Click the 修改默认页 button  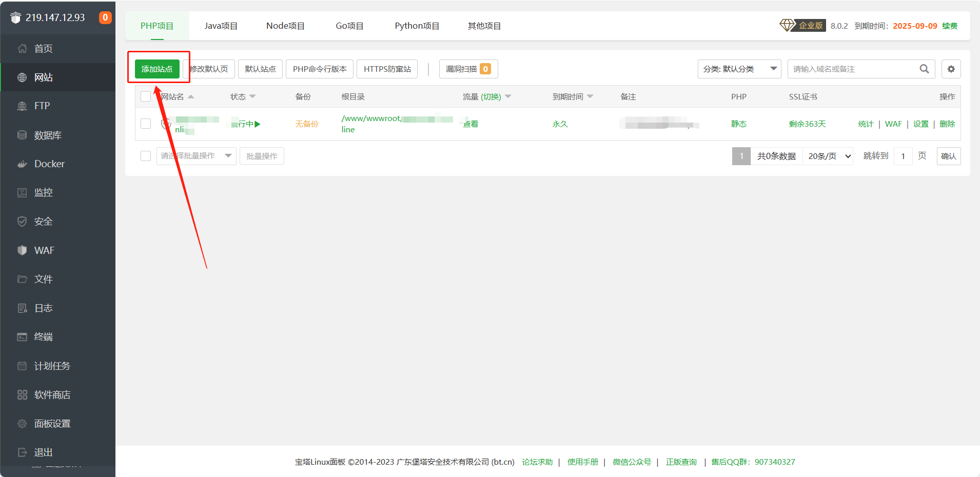209,69
